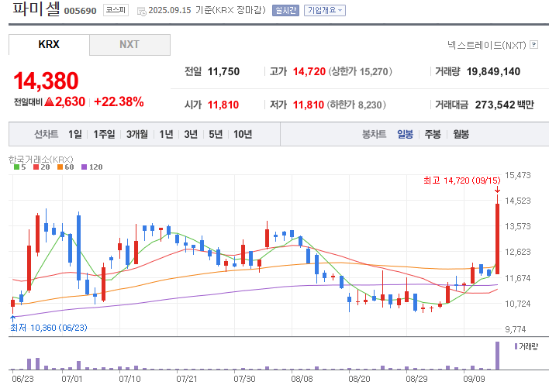Open the 넥스트레이드(NXT) help question icon
The image size is (549, 392).
click(534, 44)
